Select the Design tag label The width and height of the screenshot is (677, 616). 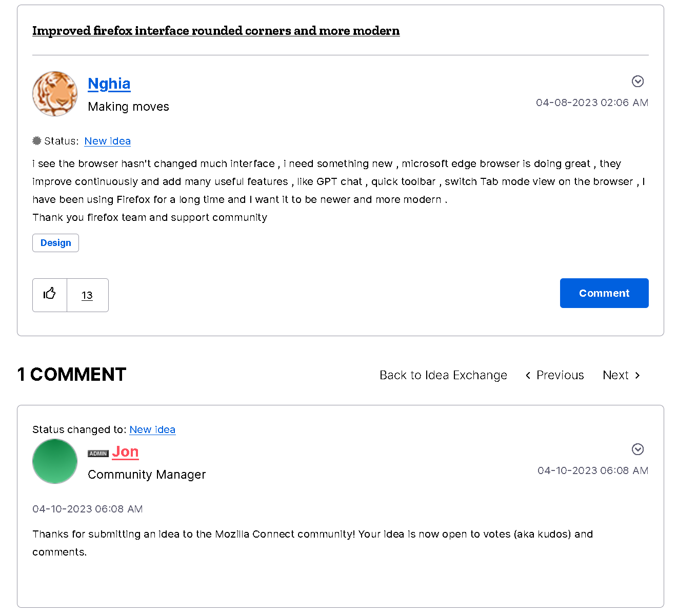click(x=55, y=243)
